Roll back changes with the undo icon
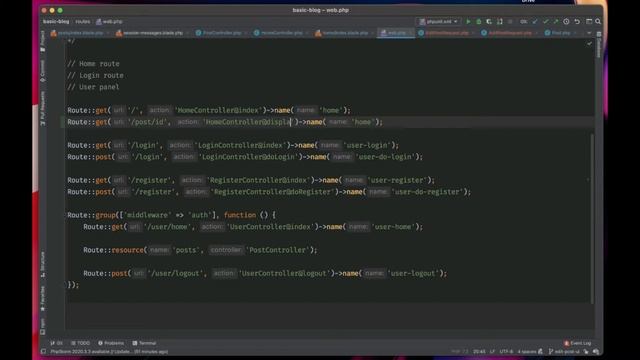 577,22
